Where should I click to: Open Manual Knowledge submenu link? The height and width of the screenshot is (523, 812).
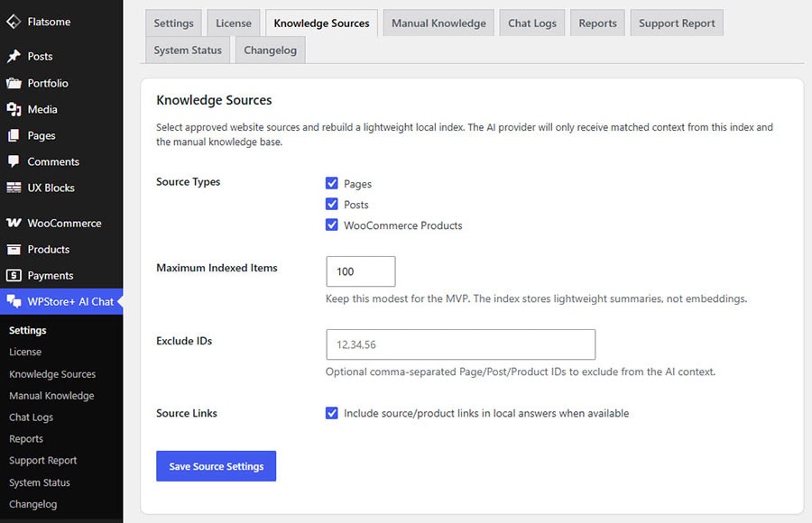pyautogui.click(x=51, y=396)
